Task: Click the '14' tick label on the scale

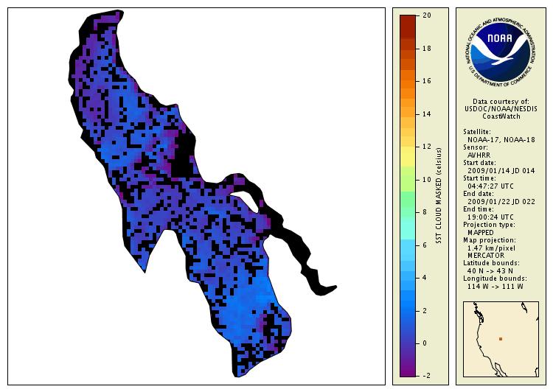Action: click(427, 114)
